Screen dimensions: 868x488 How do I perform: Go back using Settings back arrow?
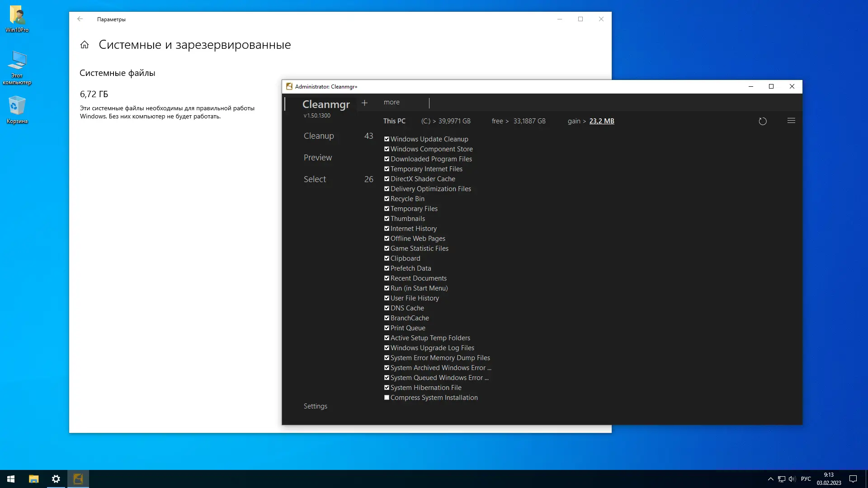click(80, 19)
